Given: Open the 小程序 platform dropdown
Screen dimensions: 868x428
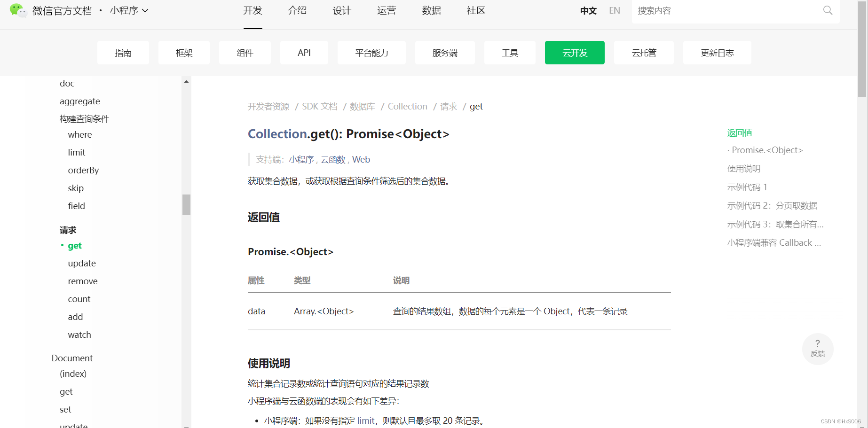Looking at the screenshot, I should pyautogui.click(x=129, y=10).
